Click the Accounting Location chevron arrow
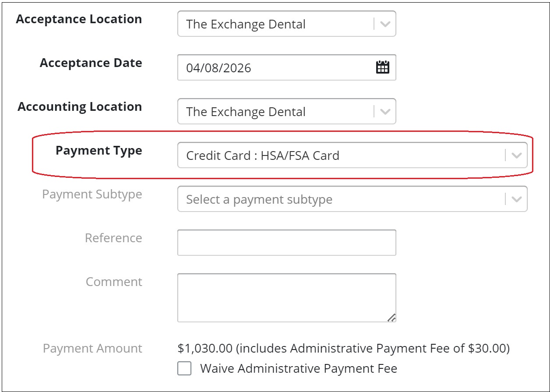Image resolution: width=550 pixels, height=392 pixels. 385,112
